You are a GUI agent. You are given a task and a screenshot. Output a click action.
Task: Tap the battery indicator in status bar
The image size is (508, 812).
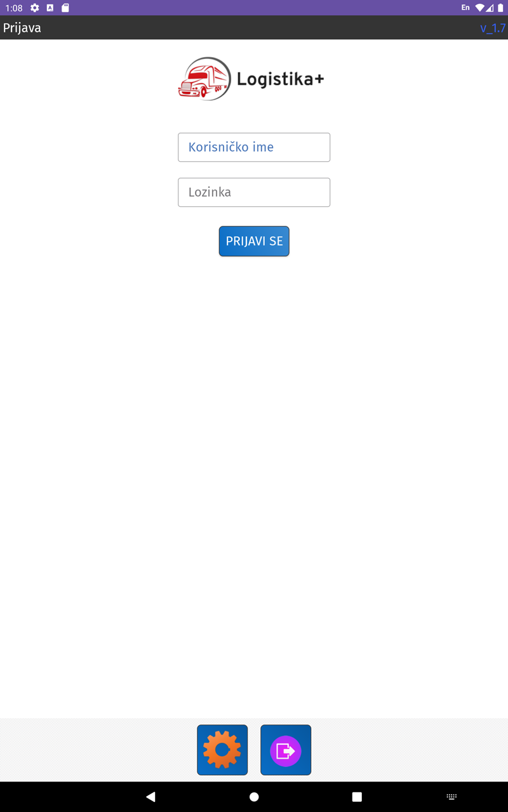[500, 8]
